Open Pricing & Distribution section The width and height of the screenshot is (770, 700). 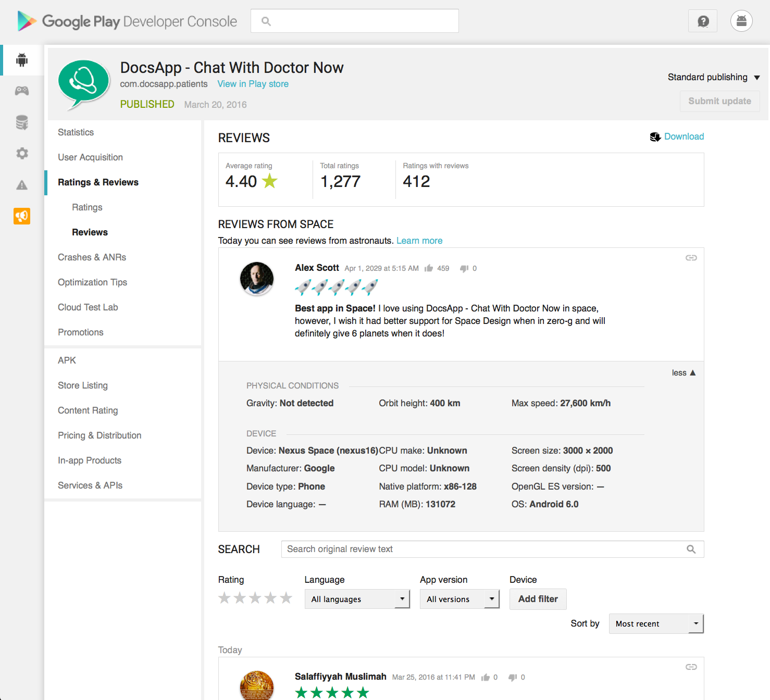[x=100, y=435]
